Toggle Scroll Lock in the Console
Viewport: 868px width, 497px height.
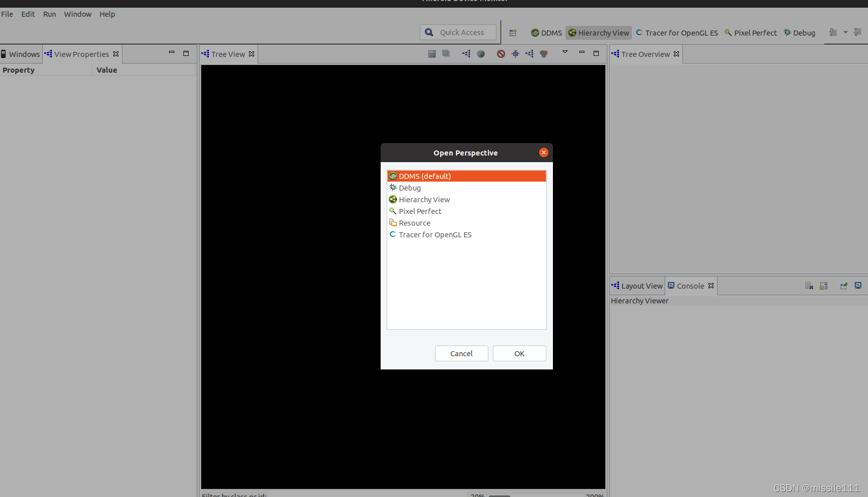pos(823,286)
